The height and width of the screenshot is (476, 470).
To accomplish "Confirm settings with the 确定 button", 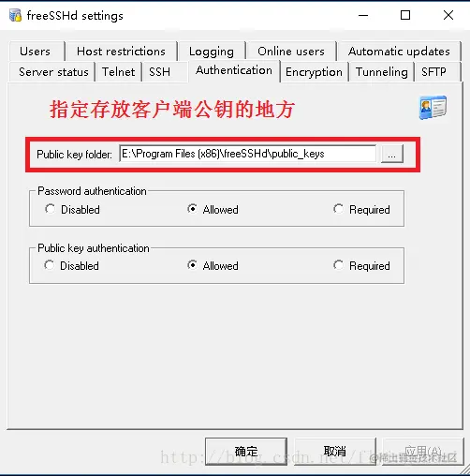I will (246, 452).
